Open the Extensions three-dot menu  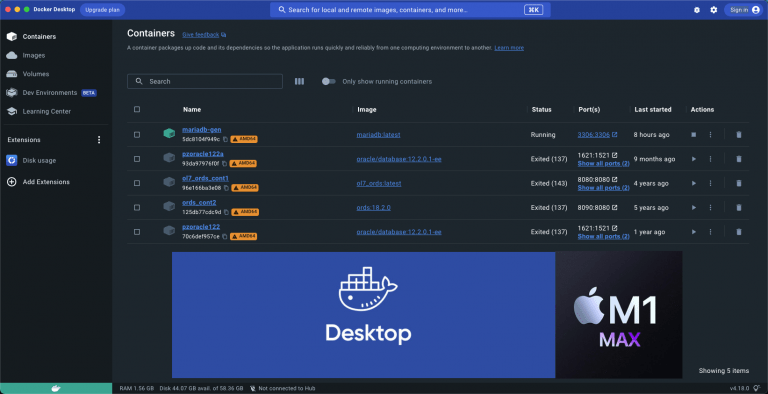coord(99,140)
